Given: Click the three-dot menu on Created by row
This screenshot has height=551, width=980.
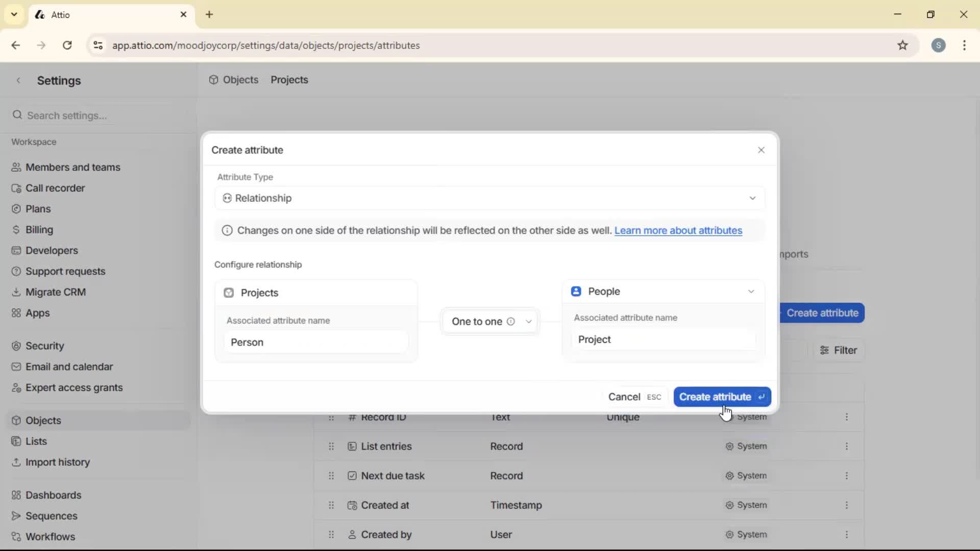Looking at the screenshot, I should click(x=847, y=534).
